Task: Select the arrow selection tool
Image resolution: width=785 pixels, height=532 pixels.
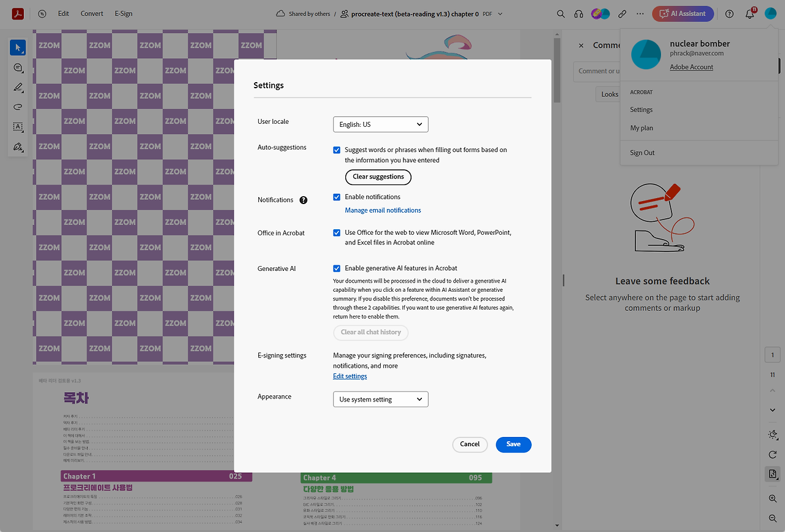Action: point(18,48)
